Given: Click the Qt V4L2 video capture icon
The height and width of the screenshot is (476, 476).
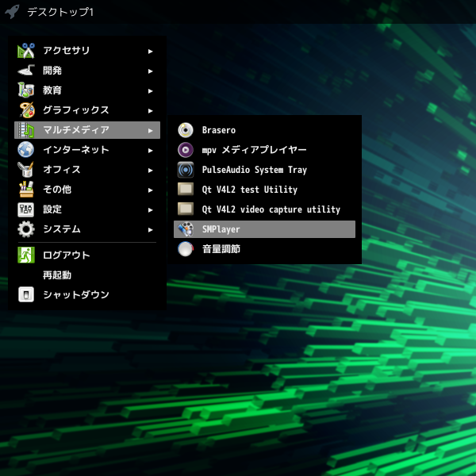Looking at the screenshot, I should pyautogui.click(x=186, y=209).
